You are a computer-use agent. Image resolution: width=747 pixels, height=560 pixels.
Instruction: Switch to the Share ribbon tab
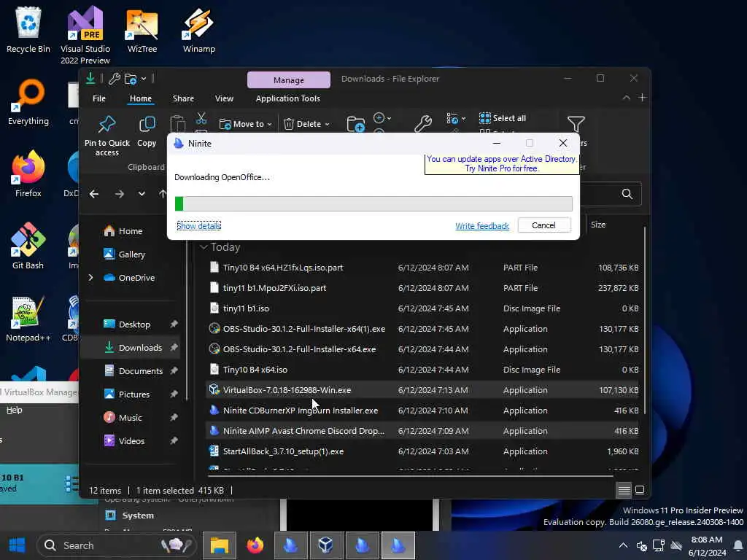click(x=183, y=98)
